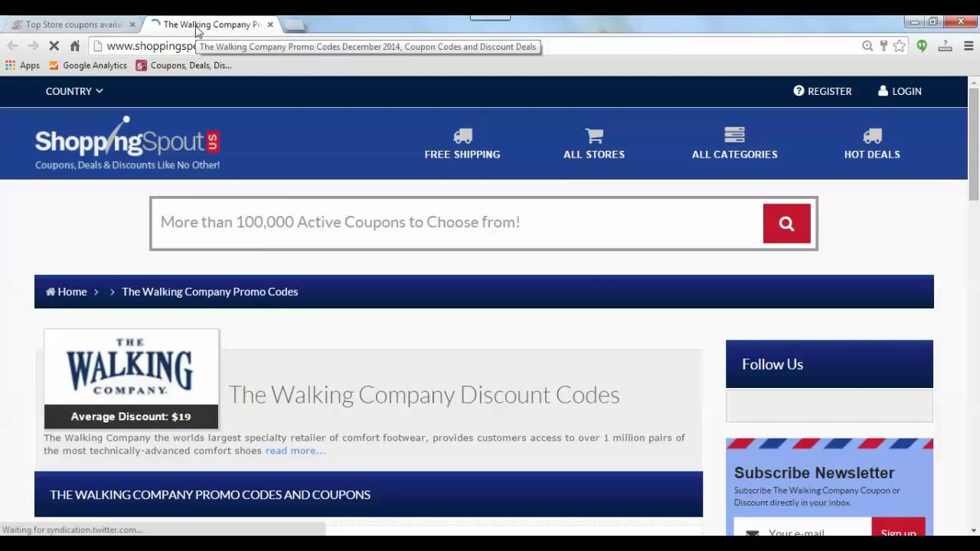Screen dimensions: 980x551
Task: Click the zoom magnifier icon in address bar
Action: (x=867, y=46)
